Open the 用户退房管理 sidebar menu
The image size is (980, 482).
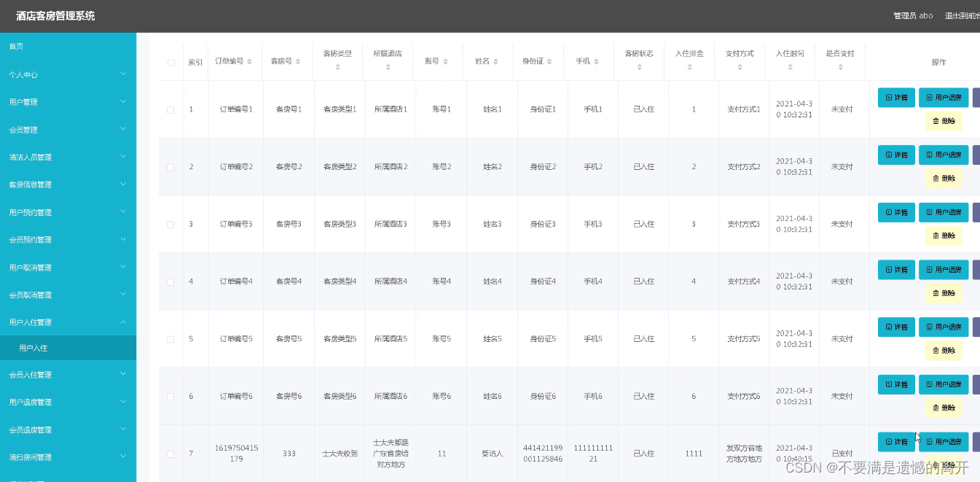click(x=68, y=402)
